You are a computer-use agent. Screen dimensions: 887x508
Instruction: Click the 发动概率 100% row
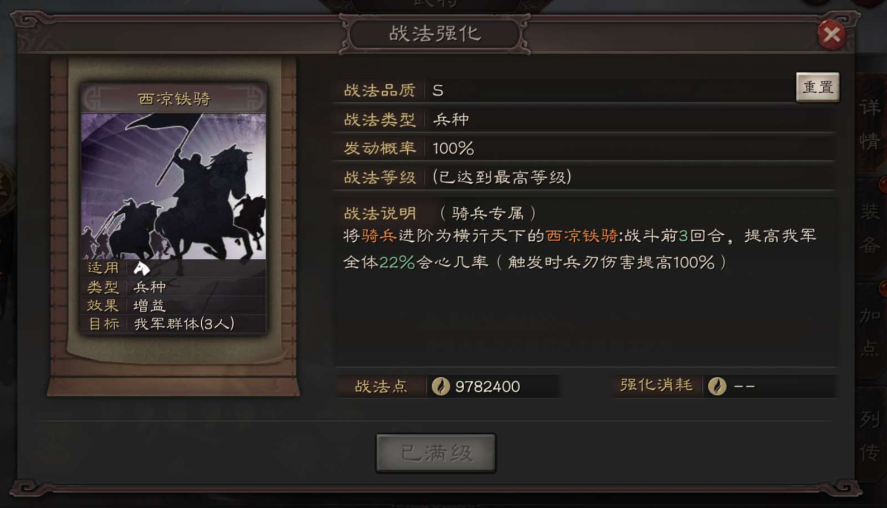pyautogui.click(x=585, y=148)
